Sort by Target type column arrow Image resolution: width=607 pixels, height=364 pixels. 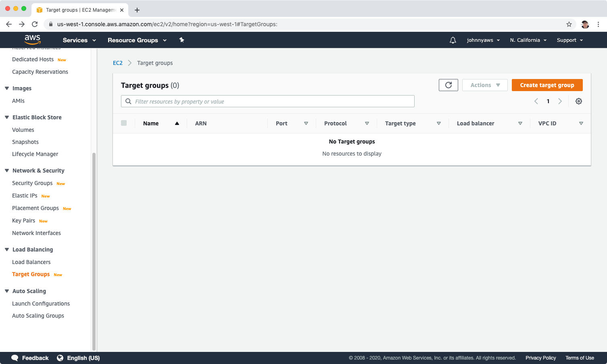pyautogui.click(x=439, y=123)
